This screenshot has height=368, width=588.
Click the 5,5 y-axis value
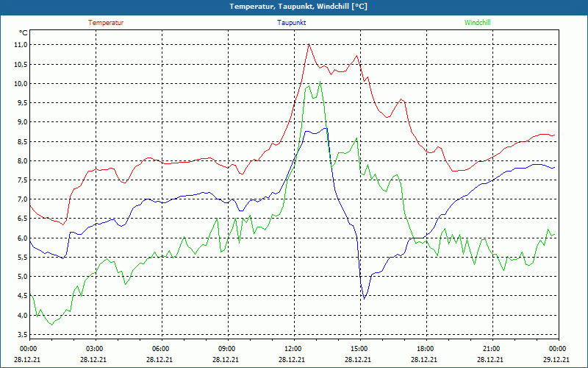[22, 257]
